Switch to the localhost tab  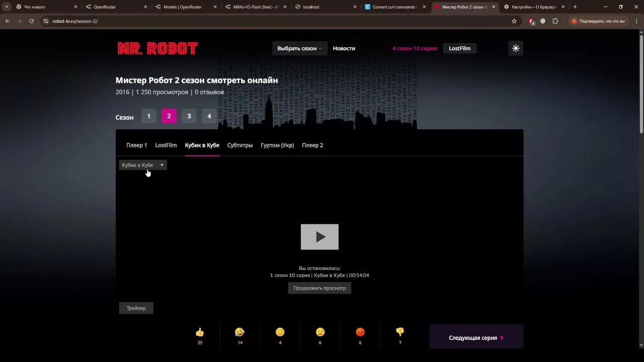click(x=325, y=7)
